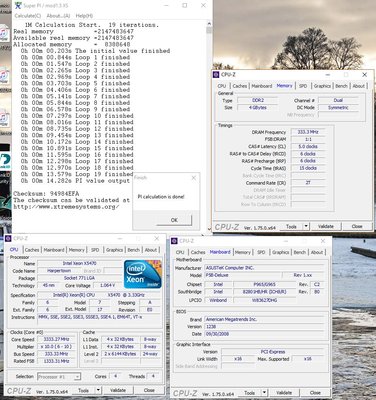Open Memory tab in CPU window

[x=77, y=250]
